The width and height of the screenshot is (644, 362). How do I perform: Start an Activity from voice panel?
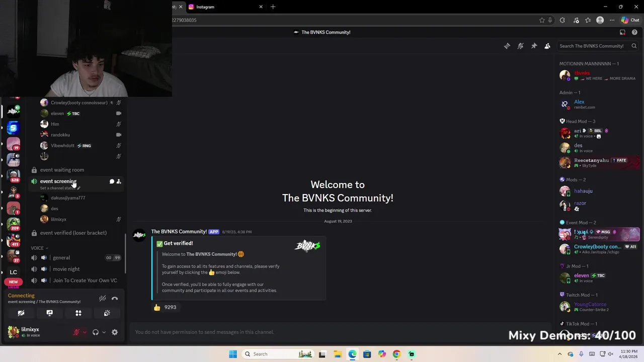pos(78,313)
